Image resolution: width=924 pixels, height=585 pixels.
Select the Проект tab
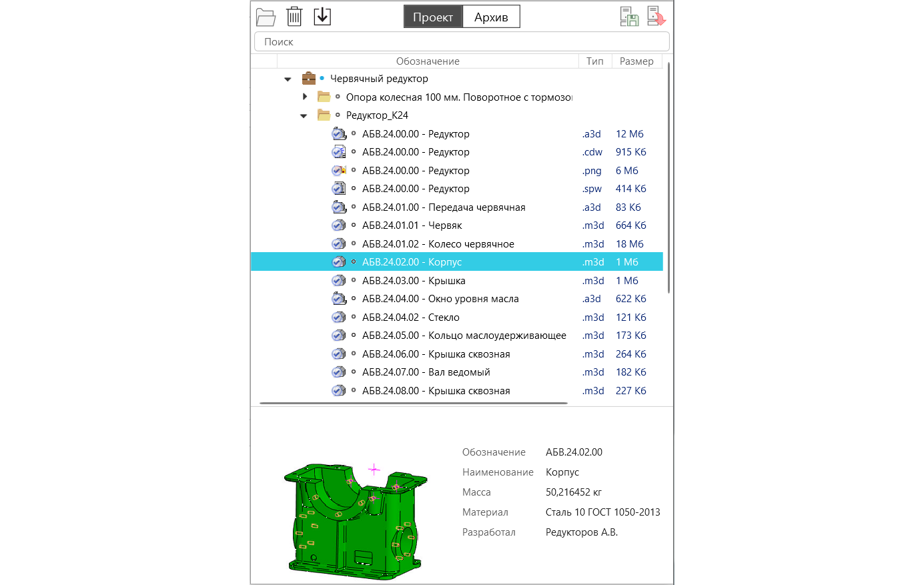(432, 17)
